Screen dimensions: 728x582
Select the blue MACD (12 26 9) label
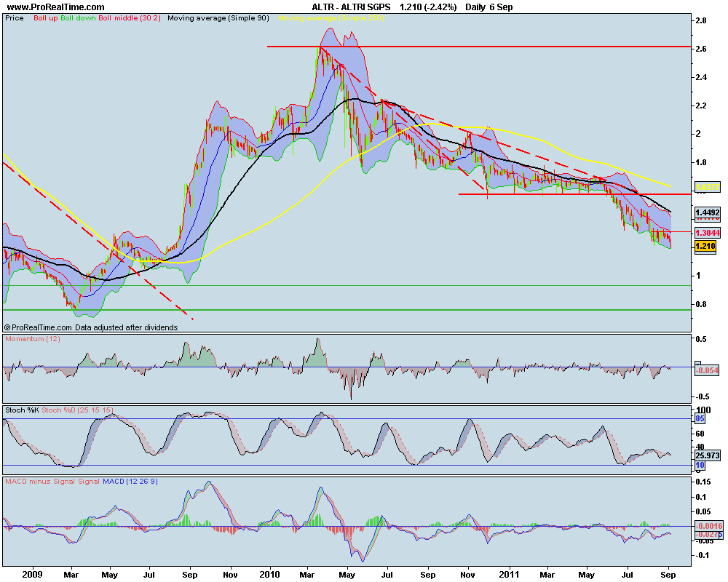130,482
